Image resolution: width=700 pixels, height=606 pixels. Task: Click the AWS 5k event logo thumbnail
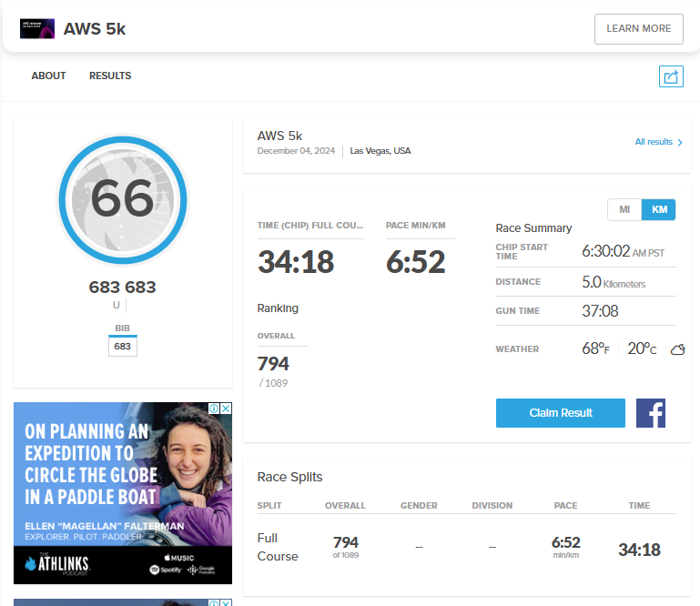click(x=37, y=28)
